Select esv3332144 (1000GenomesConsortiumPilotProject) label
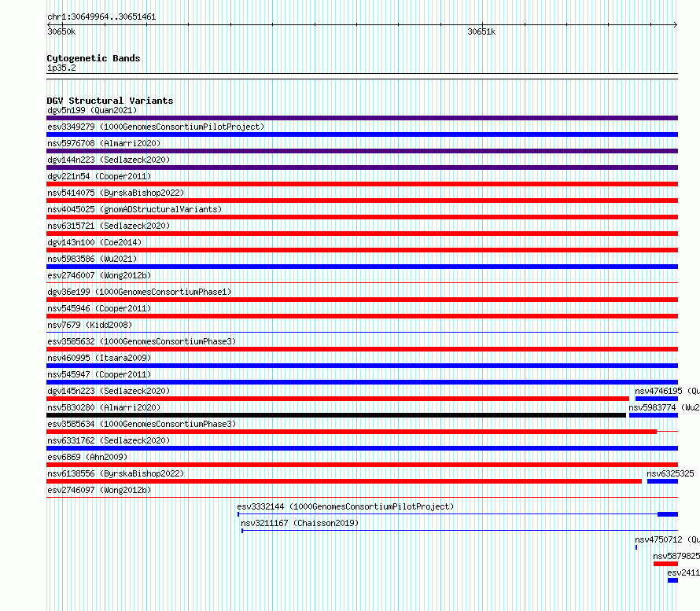 [345, 506]
